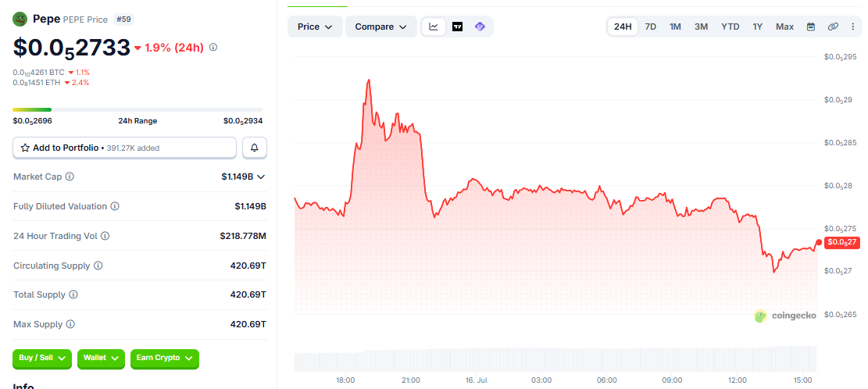Open the 24h price change info icon
Viewport: 868px width, 389px height.
coord(213,48)
